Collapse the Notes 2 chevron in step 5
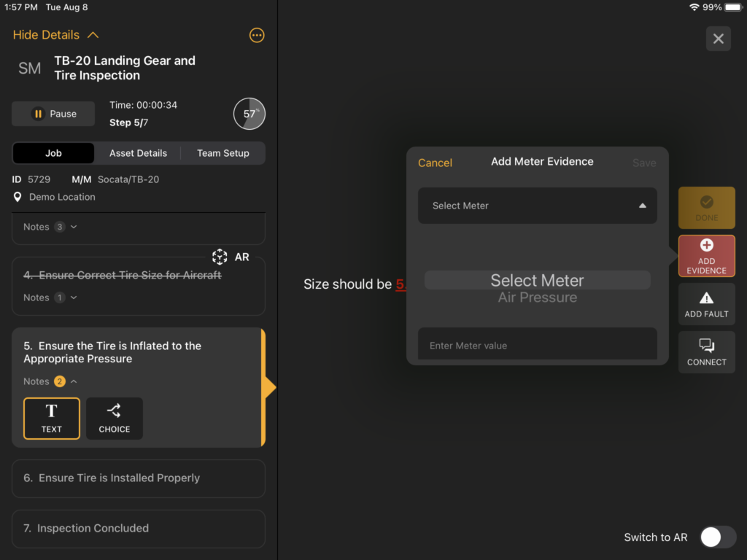This screenshot has width=747, height=560. tap(74, 381)
